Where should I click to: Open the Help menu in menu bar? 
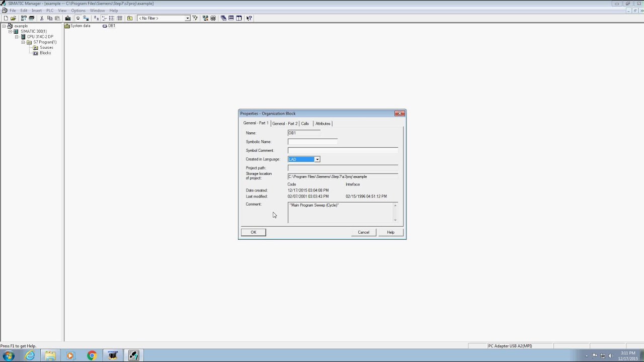click(x=114, y=11)
